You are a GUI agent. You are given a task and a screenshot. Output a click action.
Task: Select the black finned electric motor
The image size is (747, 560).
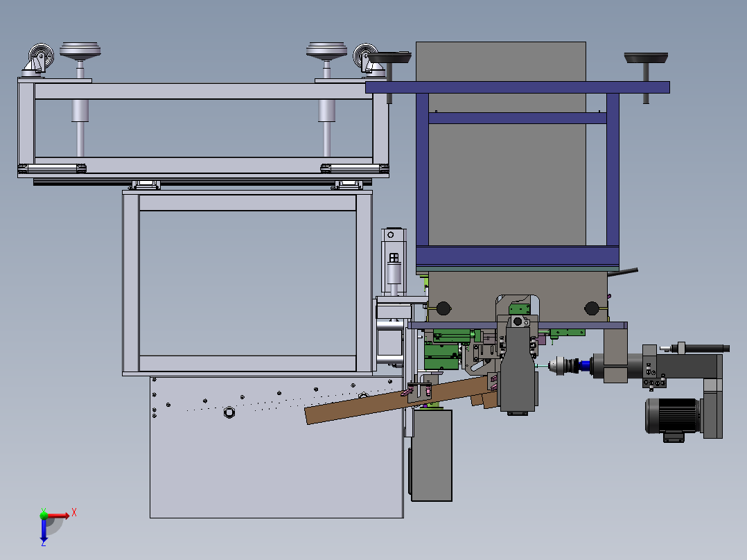(673, 416)
